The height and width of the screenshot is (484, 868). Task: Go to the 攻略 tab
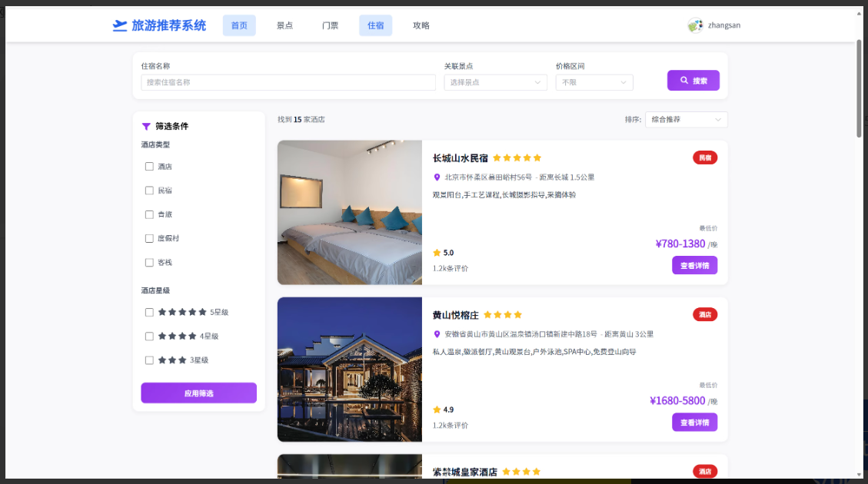tap(421, 25)
